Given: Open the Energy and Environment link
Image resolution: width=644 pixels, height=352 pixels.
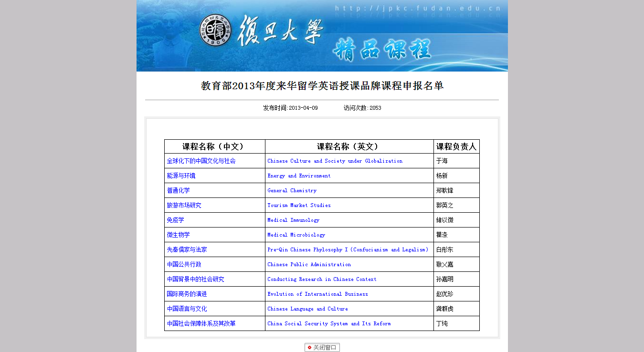Looking at the screenshot, I should [x=299, y=176].
